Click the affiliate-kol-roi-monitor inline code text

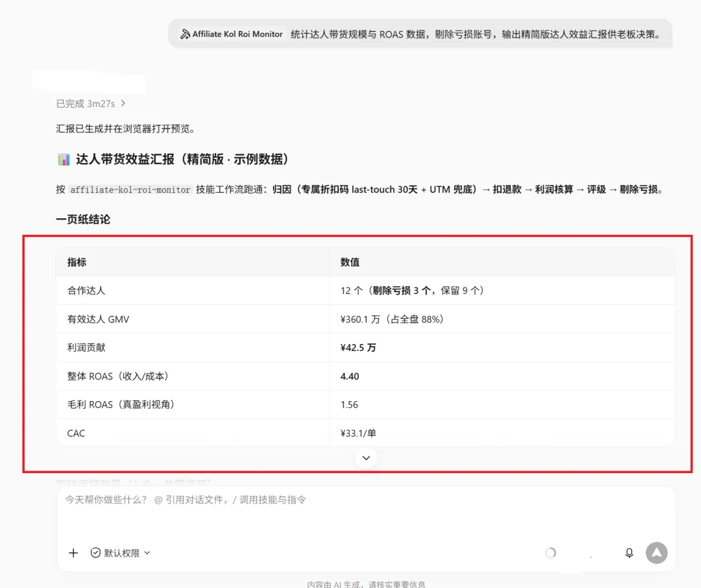pos(130,190)
